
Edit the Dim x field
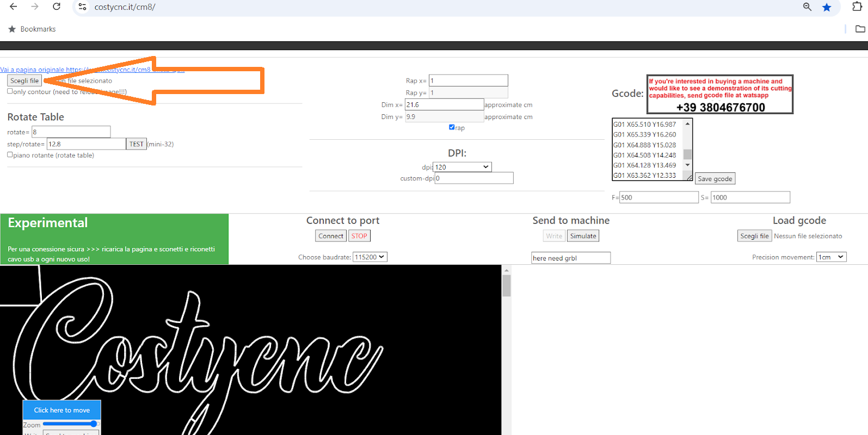click(x=444, y=104)
